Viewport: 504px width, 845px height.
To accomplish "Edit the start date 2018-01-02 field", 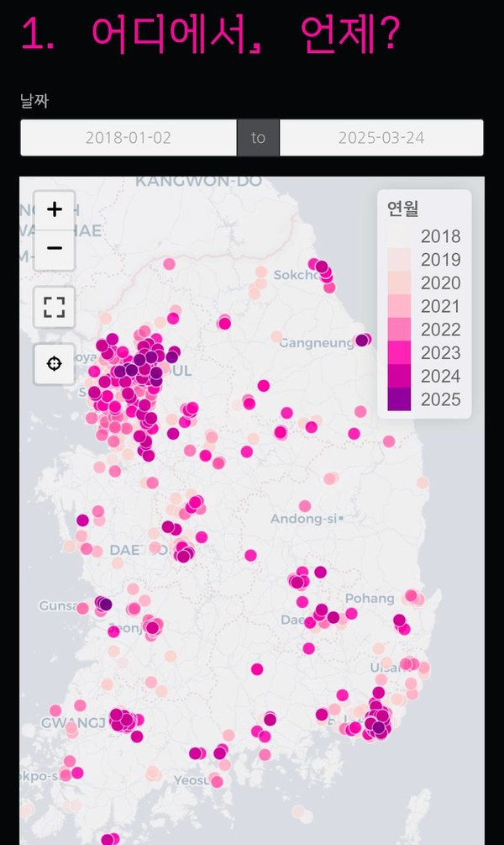I will coord(129,138).
